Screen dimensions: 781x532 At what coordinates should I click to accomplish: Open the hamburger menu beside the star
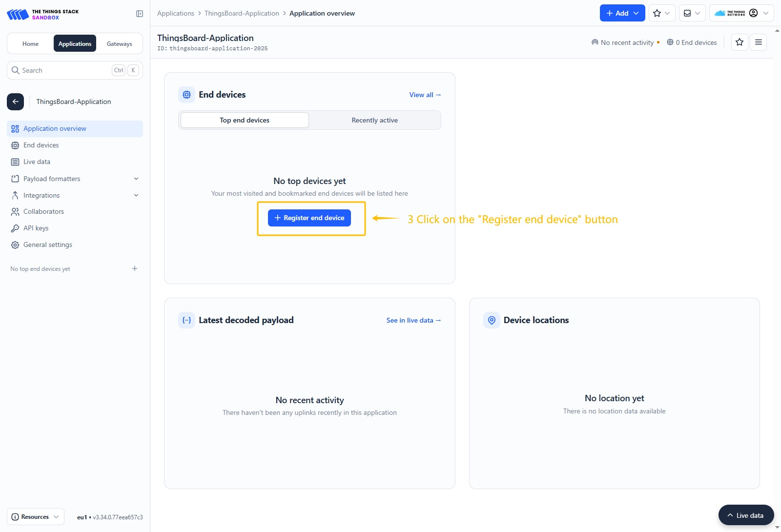[758, 42]
